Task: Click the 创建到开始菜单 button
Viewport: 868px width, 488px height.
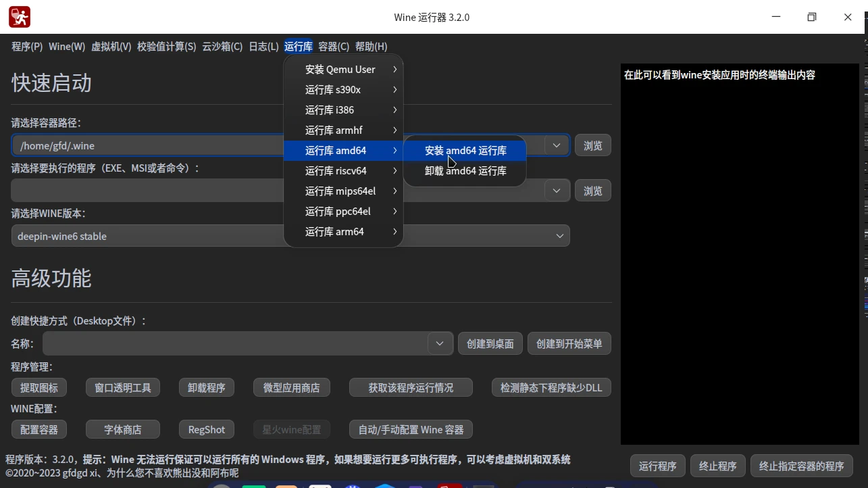Action: pyautogui.click(x=569, y=343)
